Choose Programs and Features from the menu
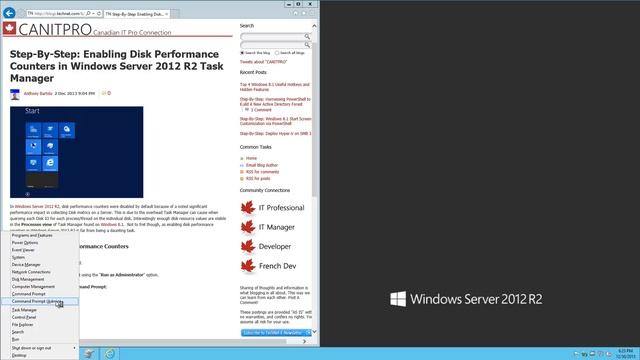This screenshot has width=640, height=360. coord(40,236)
